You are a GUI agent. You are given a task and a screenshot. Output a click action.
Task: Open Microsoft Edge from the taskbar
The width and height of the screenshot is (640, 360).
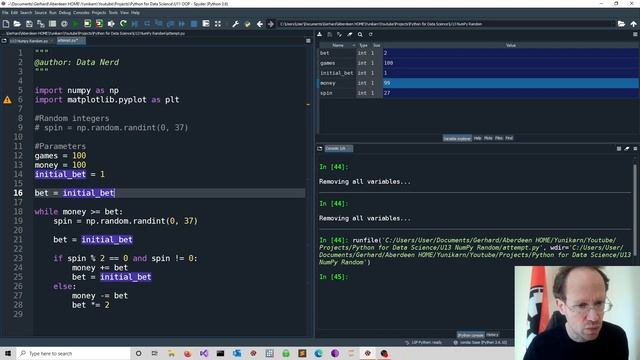pyautogui.click(x=318, y=353)
